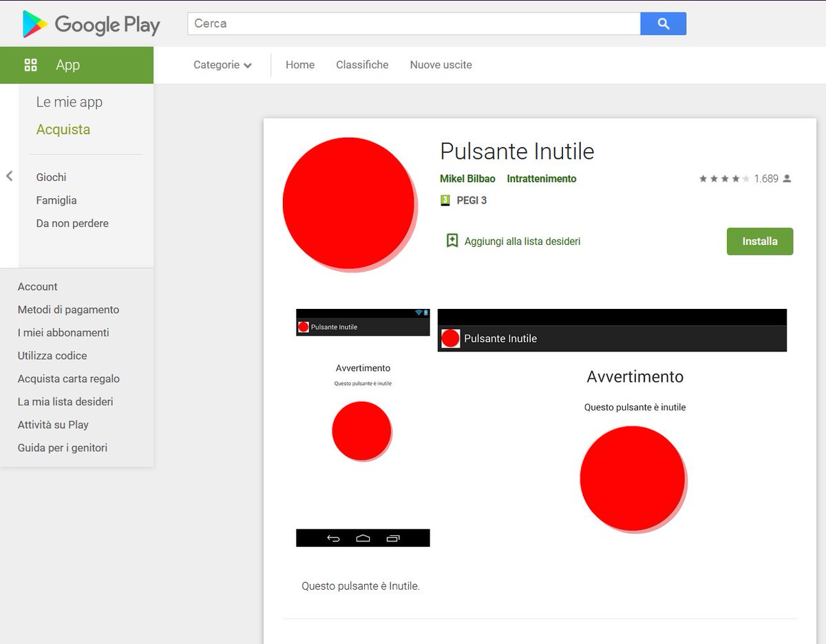This screenshot has height=644, width=826.
Task: Open the Da non perdere link
Action: [72, 224]
